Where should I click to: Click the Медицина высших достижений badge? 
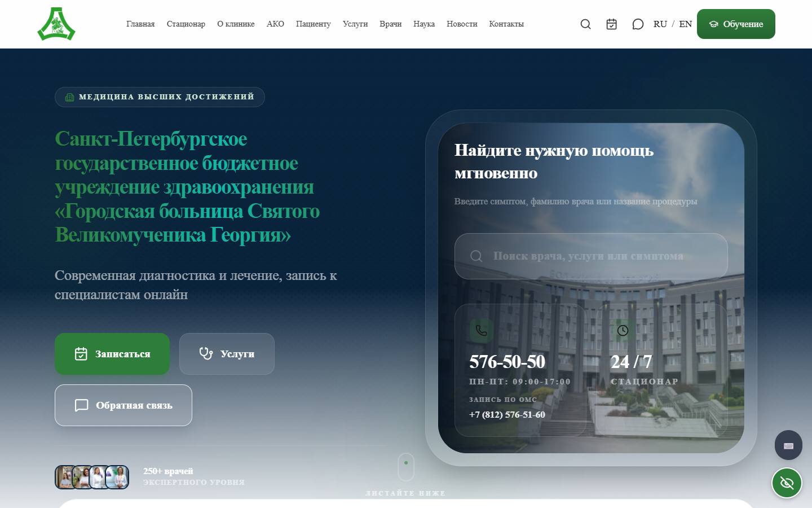[x=160, y=97]
